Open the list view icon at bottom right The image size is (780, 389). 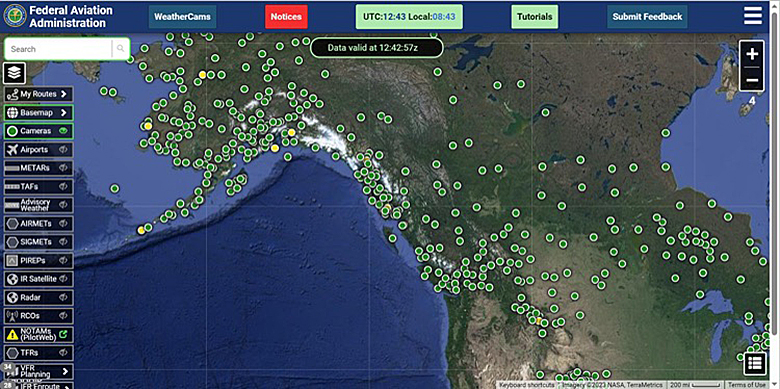pyautogui.click(x=754, y=363)
